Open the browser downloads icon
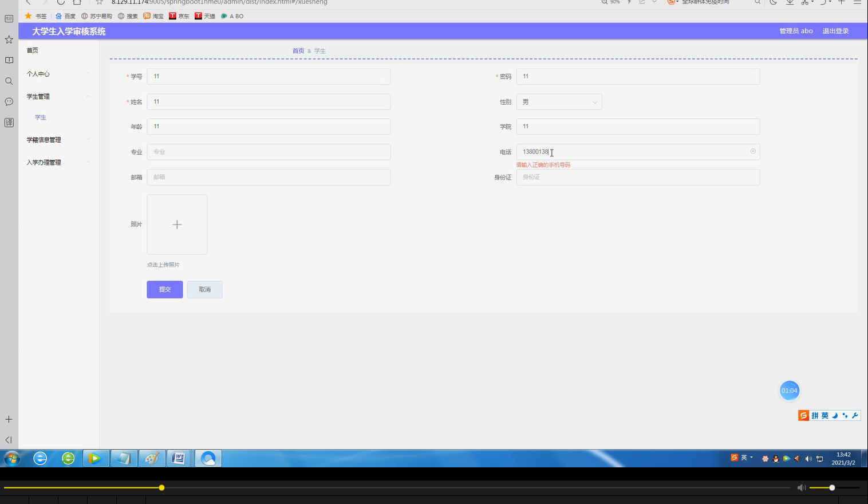The height and width of the screenshot is (504, 868). [x=790, y=2]
